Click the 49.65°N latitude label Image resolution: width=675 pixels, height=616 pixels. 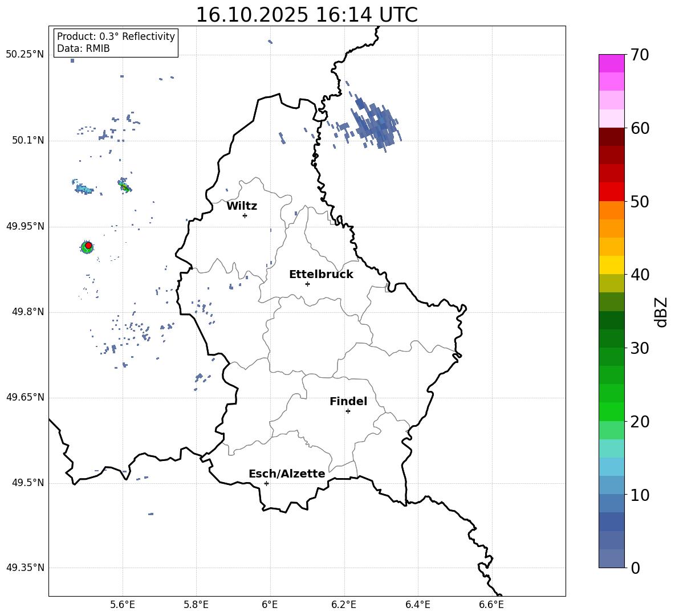point(25,397)
